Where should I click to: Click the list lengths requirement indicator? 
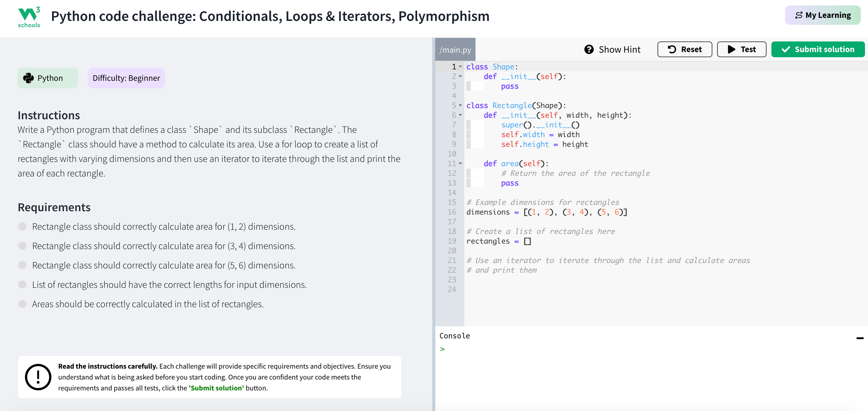pyautogui.click(x=22, y=284)
